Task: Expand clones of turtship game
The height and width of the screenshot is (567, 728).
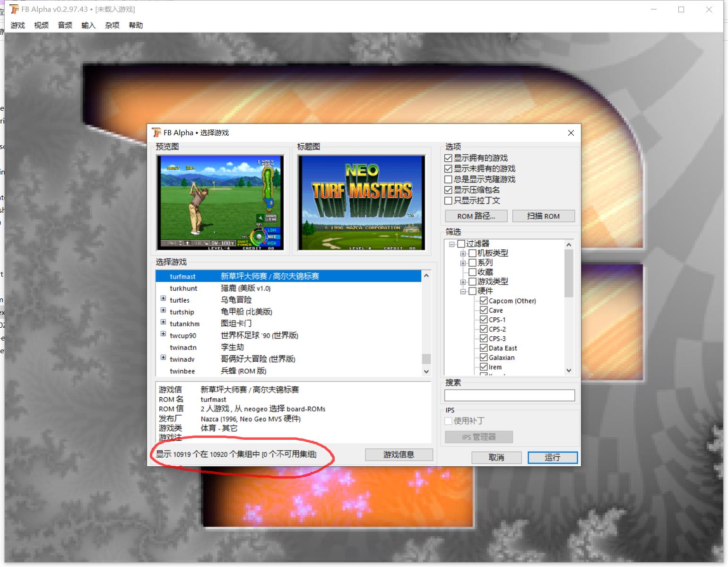Action: click(x=163, y=311)
